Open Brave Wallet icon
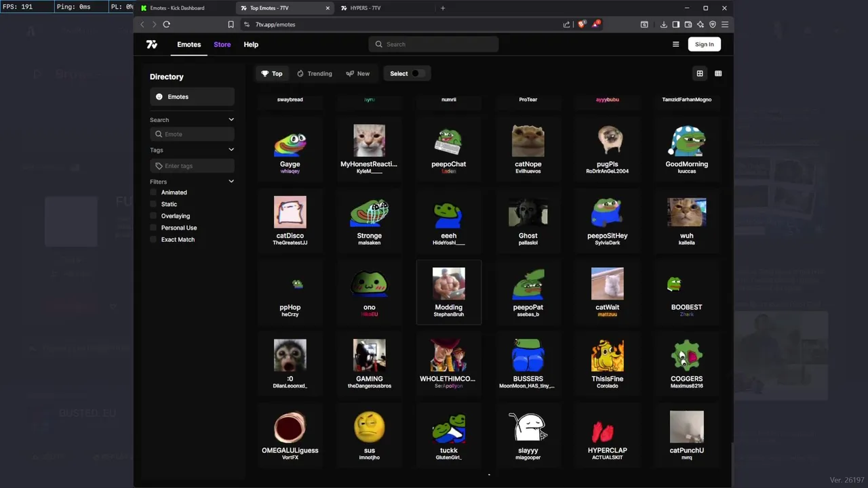Viewport: 868px width, 488px height. pos(688,24)
